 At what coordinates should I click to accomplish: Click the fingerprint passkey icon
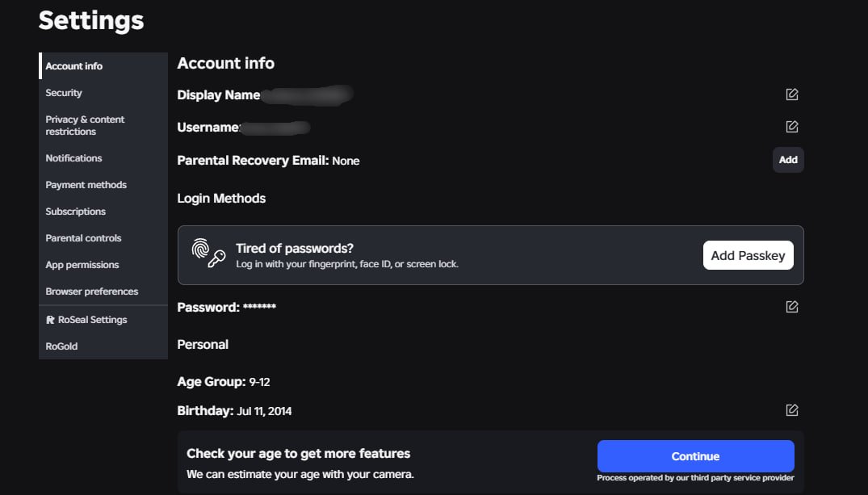(x=208, y=253)
